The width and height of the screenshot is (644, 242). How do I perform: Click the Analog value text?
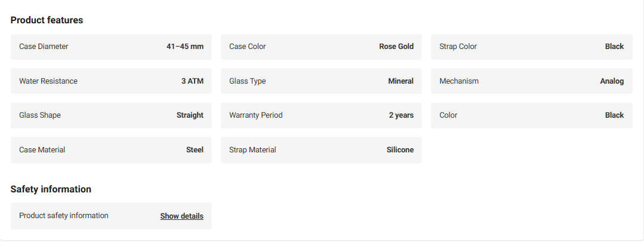[612, 81]
